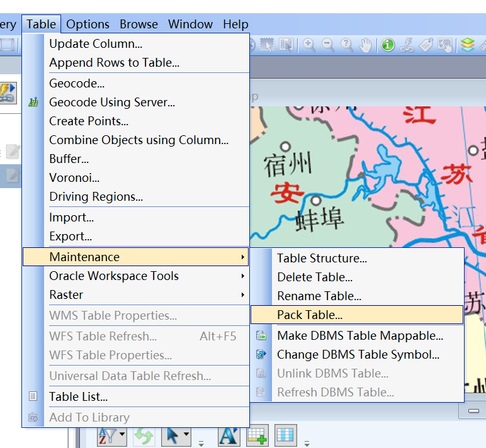
Task: Select Pack Table in submenu
Action: coord(357,315)
